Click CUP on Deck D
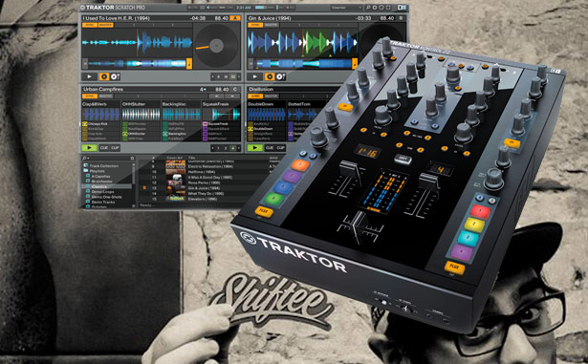 (280, 148)
